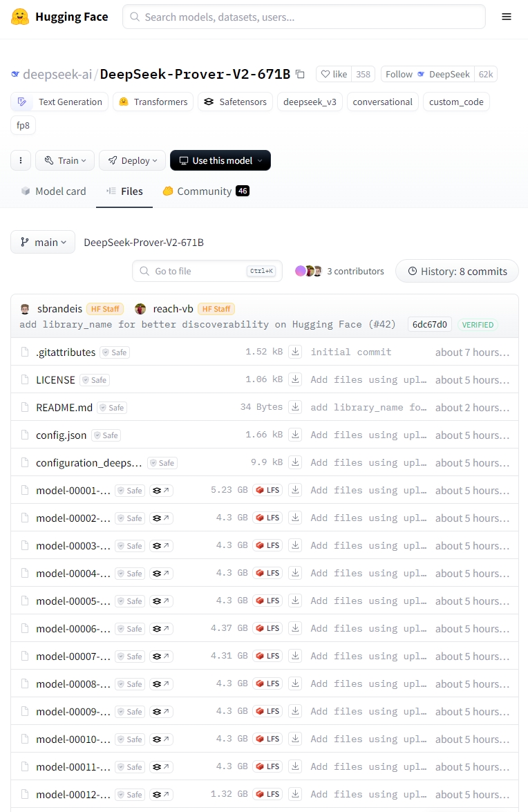Viewport: 528px width, 812px height.
Task: Open the Safetensors tag
Action: tap(235, 102)
